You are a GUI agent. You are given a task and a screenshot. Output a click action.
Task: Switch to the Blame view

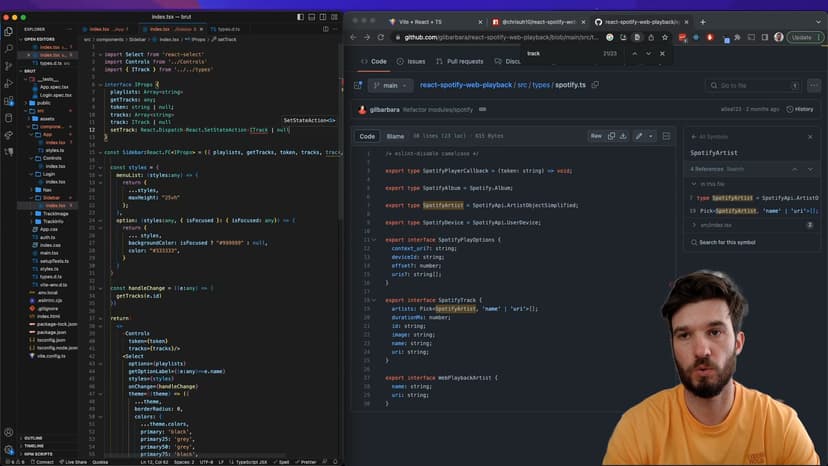point(395,136)
